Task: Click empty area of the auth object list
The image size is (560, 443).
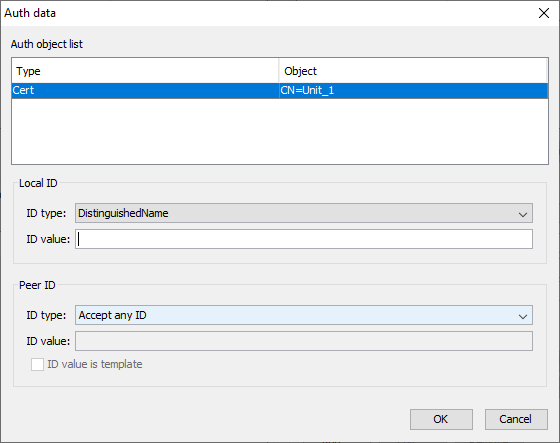Action: point(280,131)
